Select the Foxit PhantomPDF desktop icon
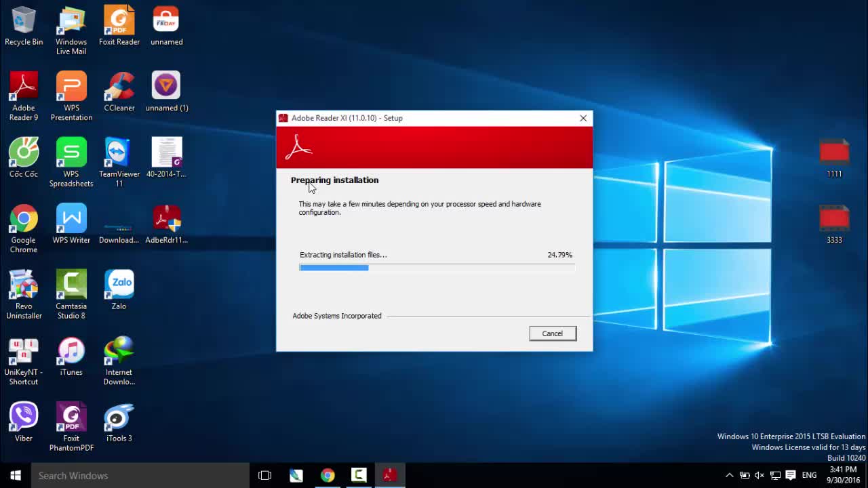This screenshot has height=488, width=868. tap(71, 427)
